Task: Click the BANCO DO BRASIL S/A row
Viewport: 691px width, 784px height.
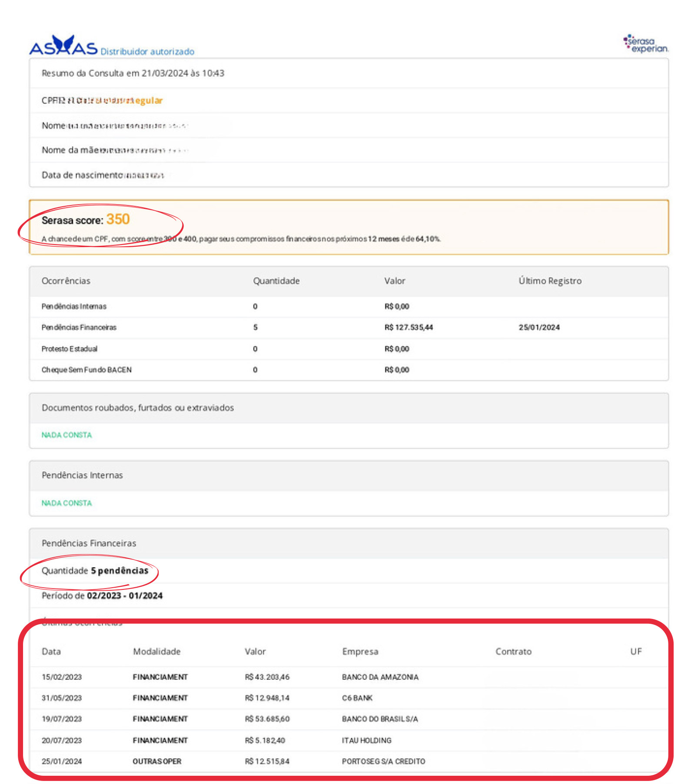Action: (x=380, y=719)
